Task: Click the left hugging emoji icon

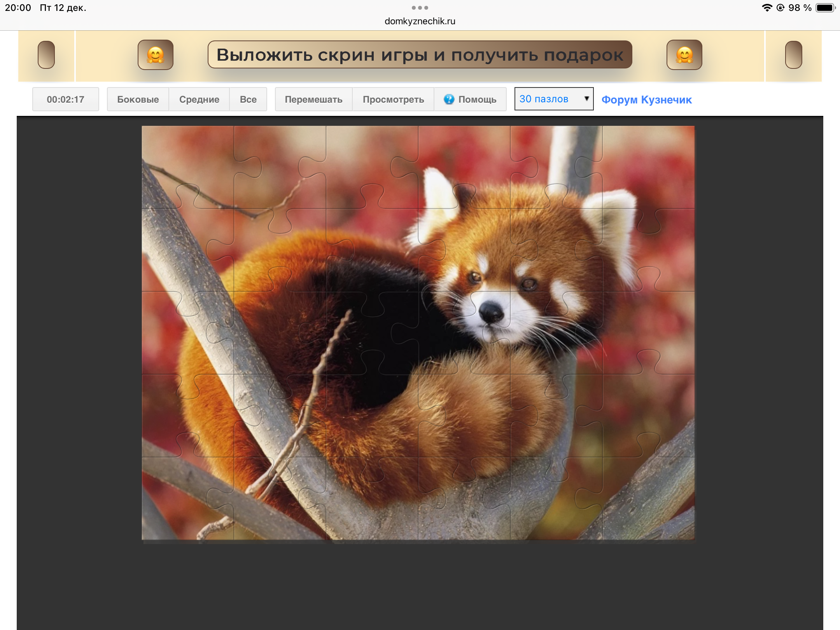Action: 155,55
